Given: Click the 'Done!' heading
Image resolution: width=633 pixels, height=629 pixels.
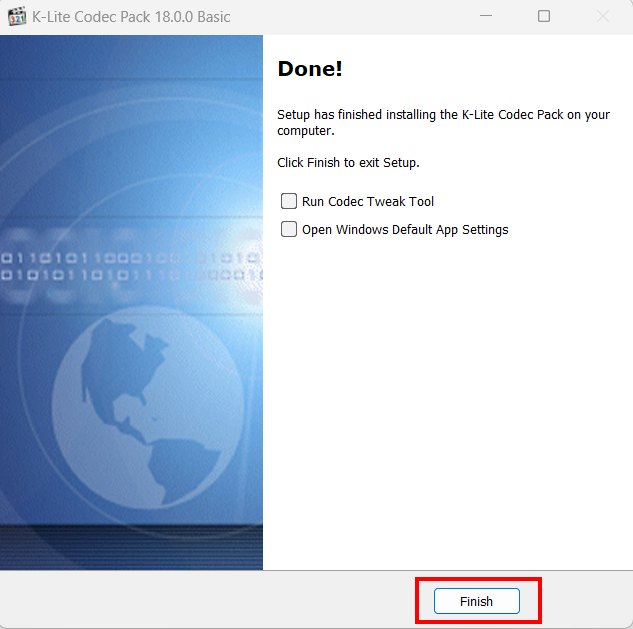Looking at the screenshot, I should pos(310,69).
